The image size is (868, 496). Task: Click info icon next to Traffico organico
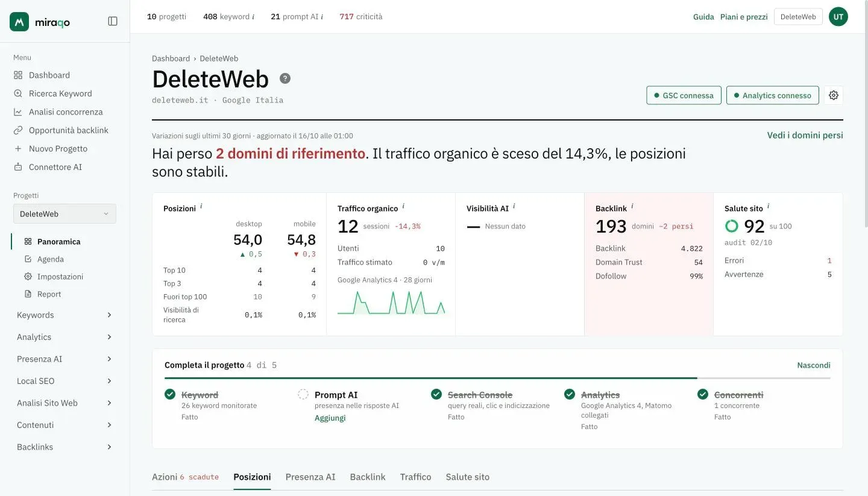coord(403,206)
